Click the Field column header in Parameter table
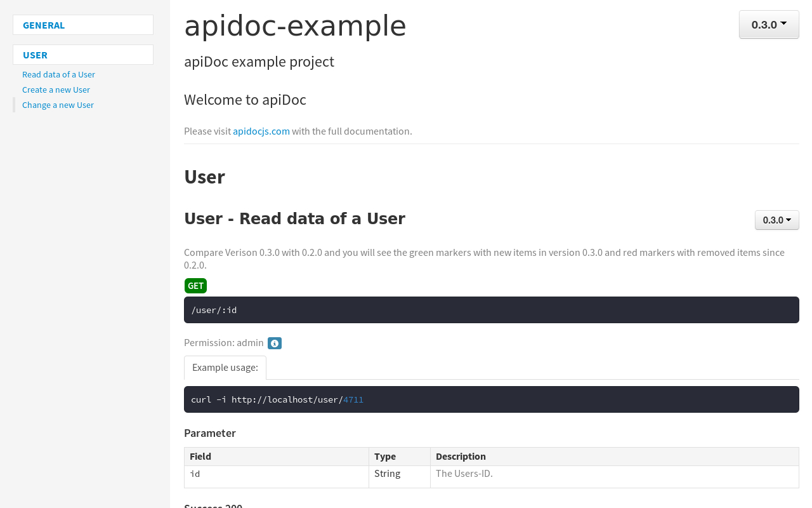The height and width of the screenshot is (508, 812). tap(200, 457)
